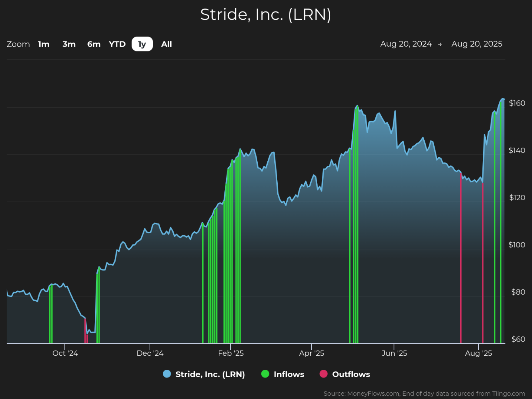Click the Dec '24 axis label
The image size is (532, 399).
point(150,353)
